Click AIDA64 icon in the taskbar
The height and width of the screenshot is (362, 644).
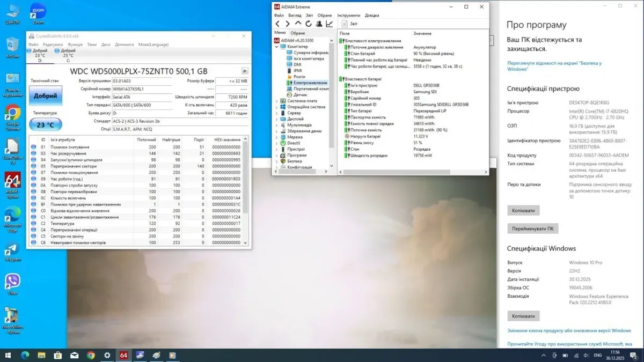coord(123,355)
